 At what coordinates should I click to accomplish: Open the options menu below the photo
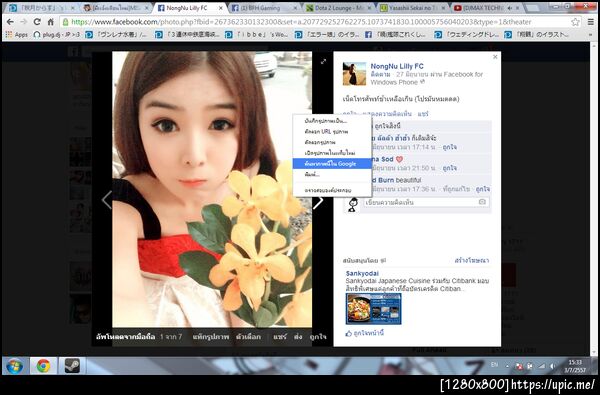248,337
